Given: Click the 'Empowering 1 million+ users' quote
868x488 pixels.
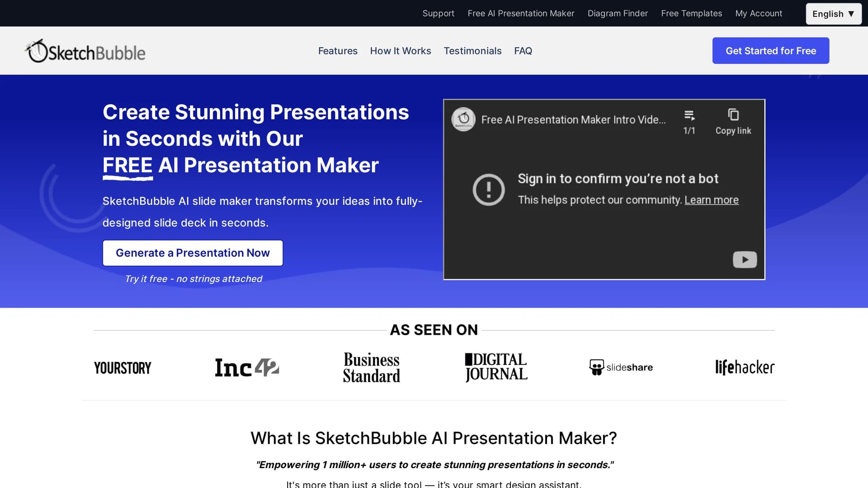Looking at the screenshot, I should coord(434,465).
